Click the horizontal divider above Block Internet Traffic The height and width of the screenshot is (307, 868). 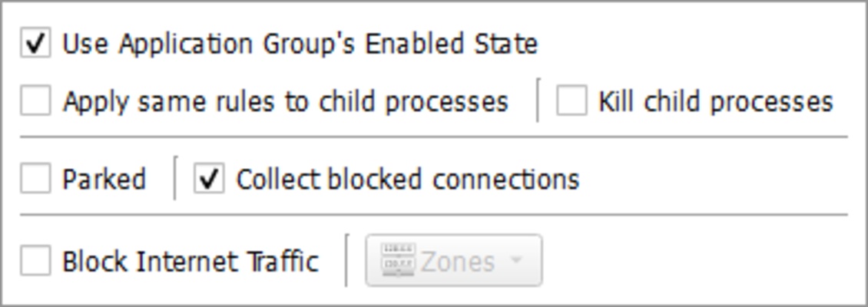(434, 216)
